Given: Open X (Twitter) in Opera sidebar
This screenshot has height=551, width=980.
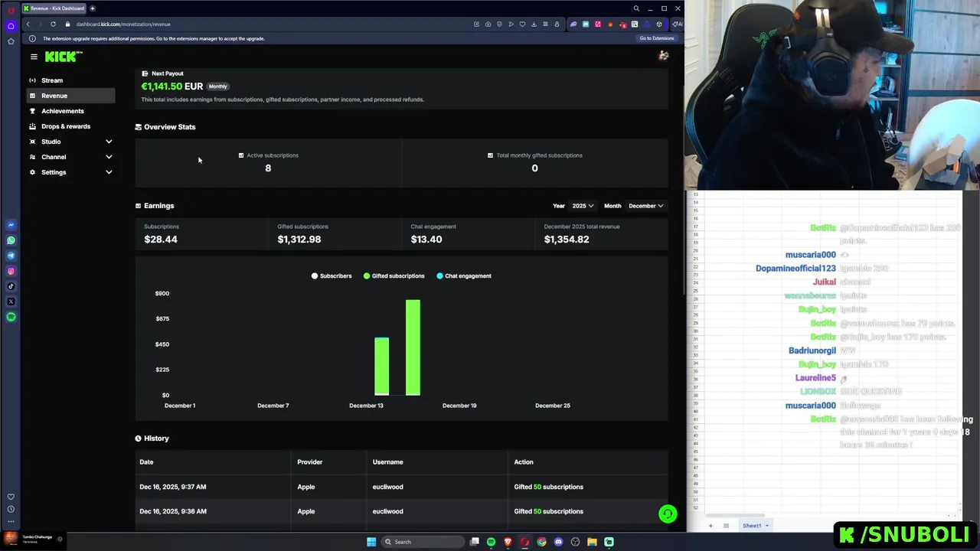Looking at the screenshot, I should click(11, 302).
